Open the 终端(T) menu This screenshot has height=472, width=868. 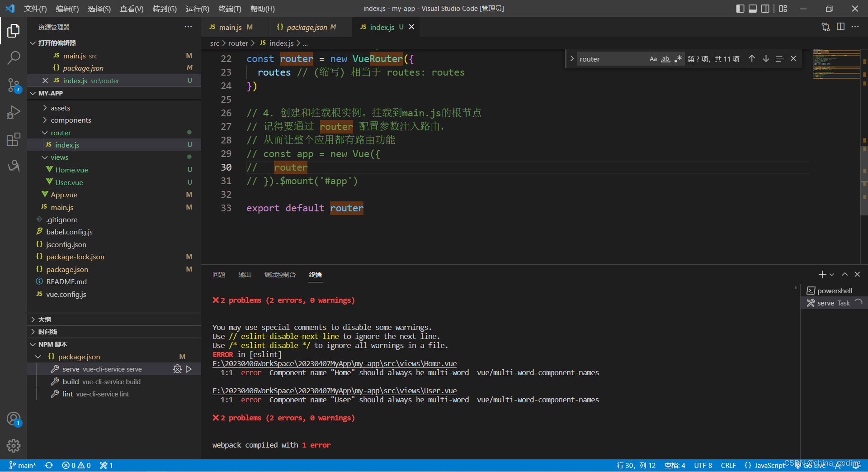click(230, 9)
